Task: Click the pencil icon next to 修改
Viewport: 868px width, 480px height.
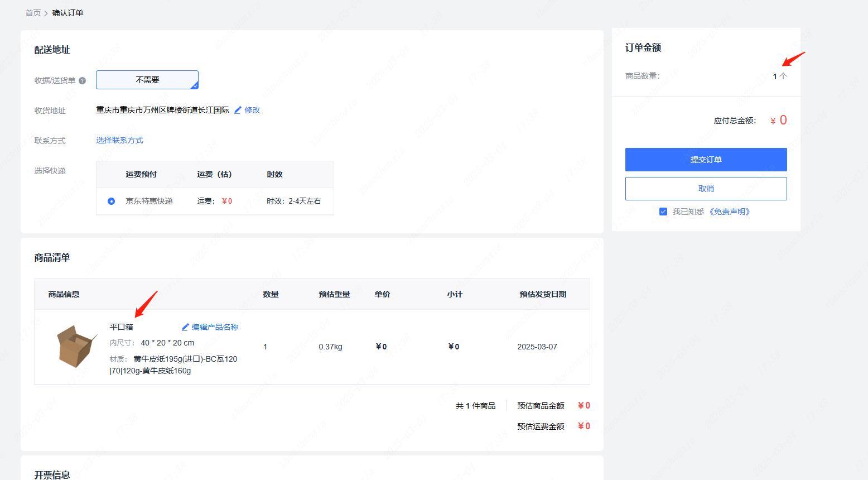Action: pos(238,110)
